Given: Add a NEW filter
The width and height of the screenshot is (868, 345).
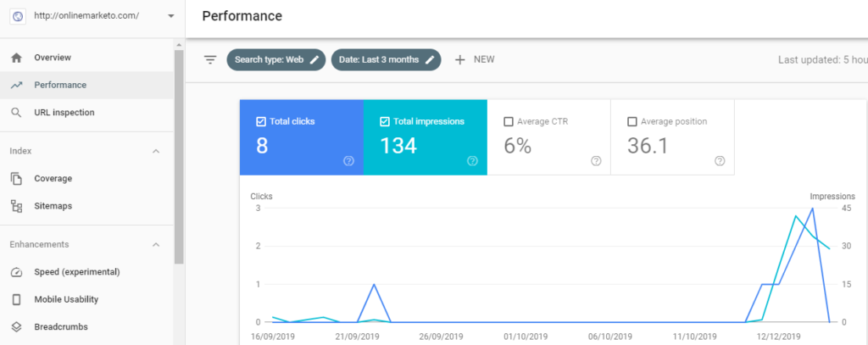Looking at the screenshot, I should click(475, 59).
